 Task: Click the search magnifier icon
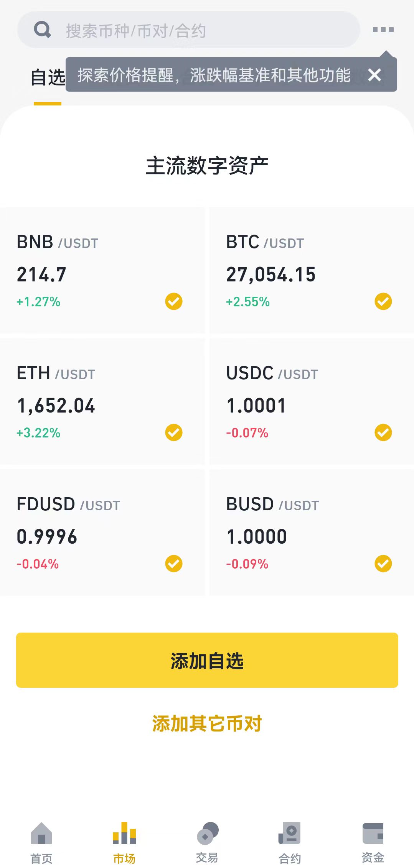coord(42,30)
